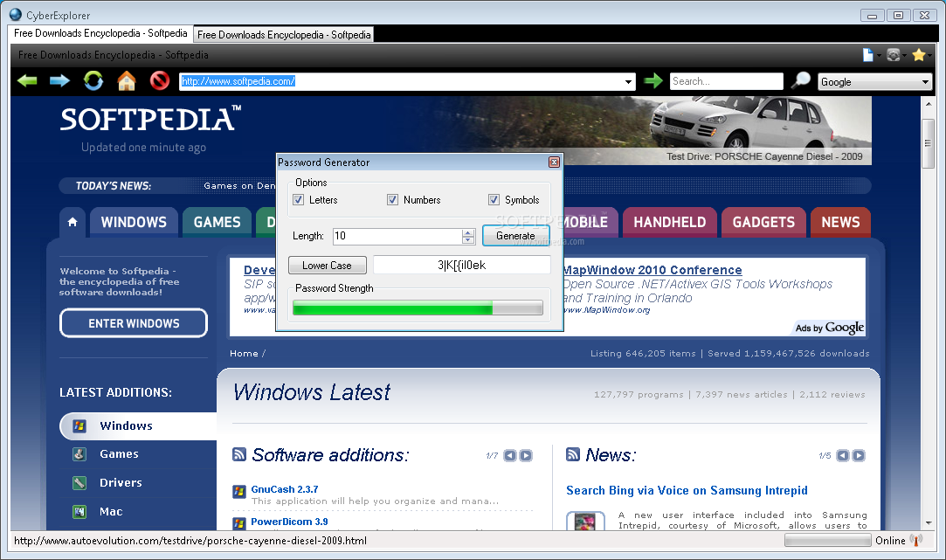Open the HANDHELD category tab
Screen dimensions: 946x560
[x=670, y=222]
